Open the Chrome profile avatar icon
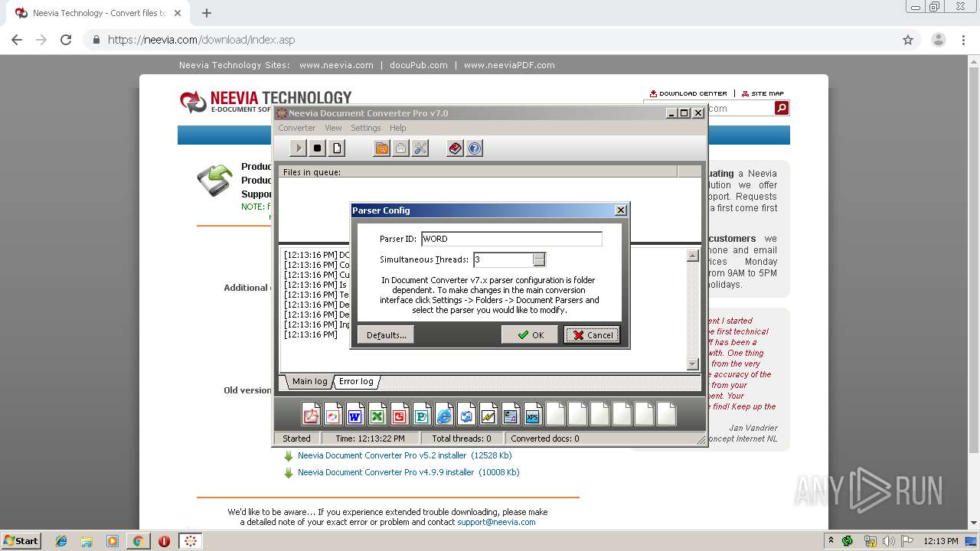 pos(939,40)
